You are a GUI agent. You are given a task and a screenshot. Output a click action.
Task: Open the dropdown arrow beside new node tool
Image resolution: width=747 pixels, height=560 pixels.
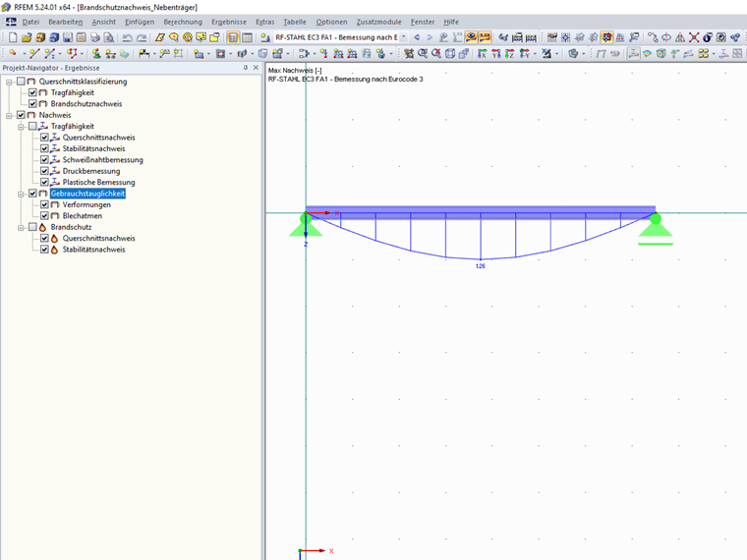click(x=24, y=54)
